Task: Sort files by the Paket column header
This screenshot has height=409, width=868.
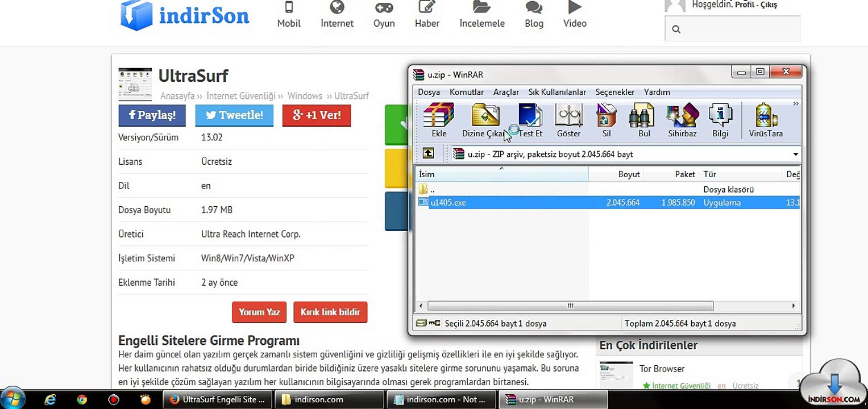Action: click(671, 174)
